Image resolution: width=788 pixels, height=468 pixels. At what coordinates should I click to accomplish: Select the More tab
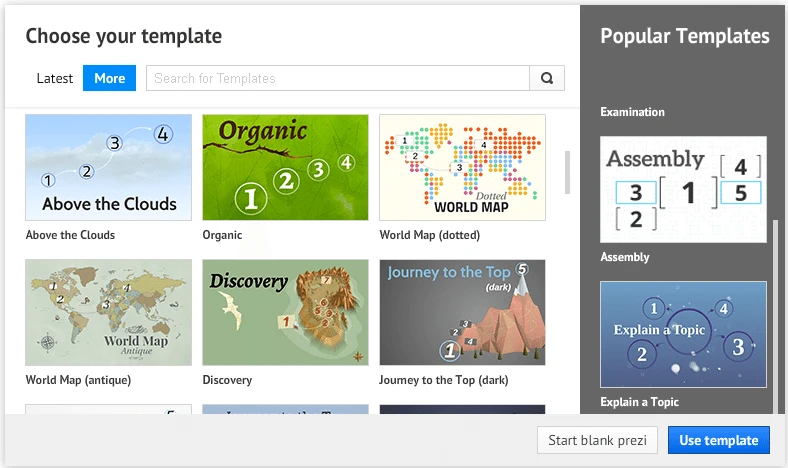click(110, 78)
